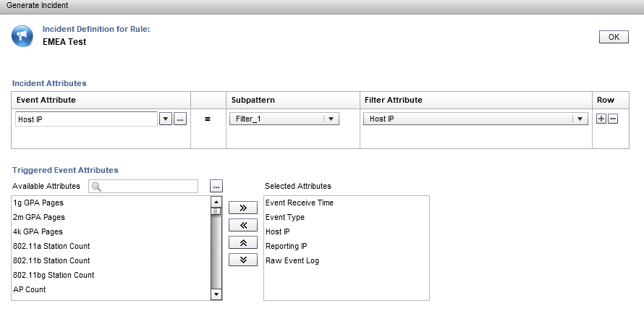Move attribute left with double-arrow button
Screen dimensions: 644x319
tap(242, 225)
